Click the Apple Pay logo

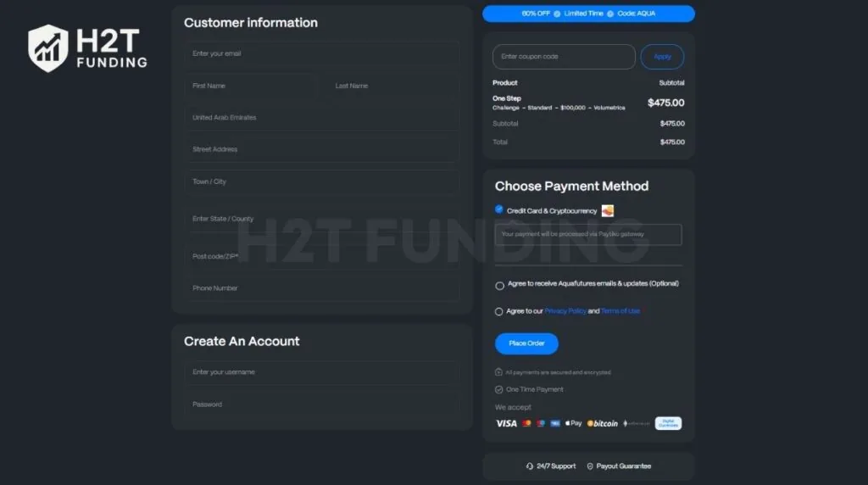coord(574,424)
